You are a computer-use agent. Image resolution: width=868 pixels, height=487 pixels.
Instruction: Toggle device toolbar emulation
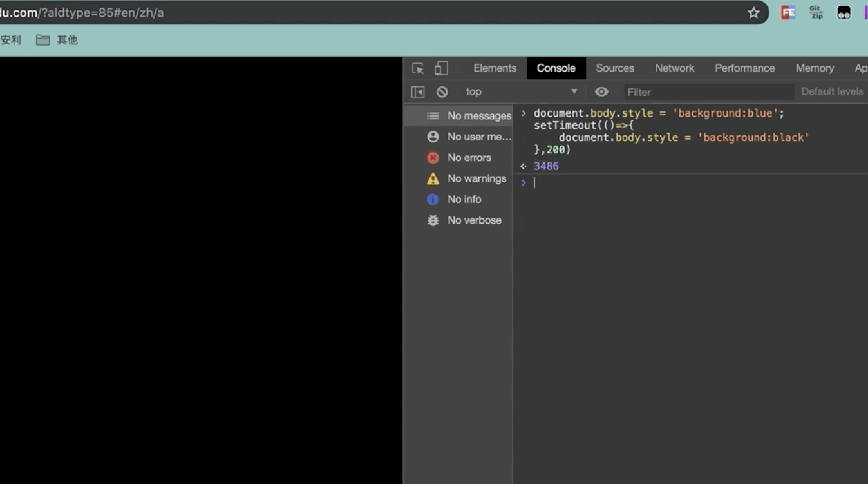441,68
